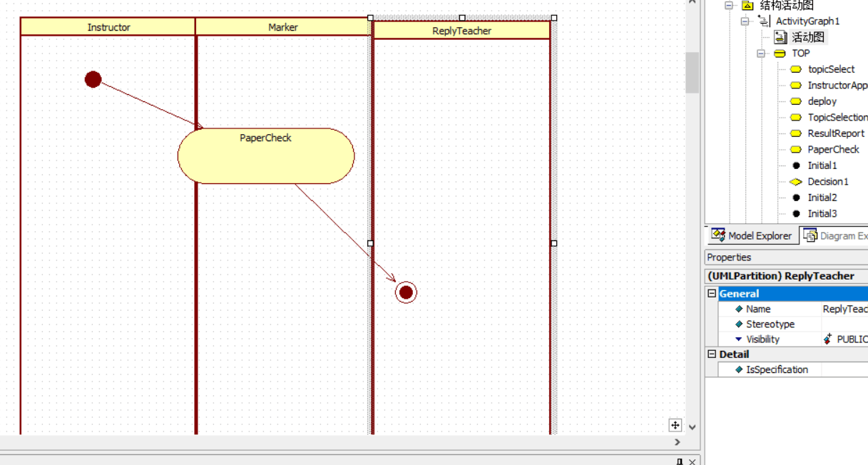Click the Initial2 black dot icon
868x465 pixels.
coord(796,198)
